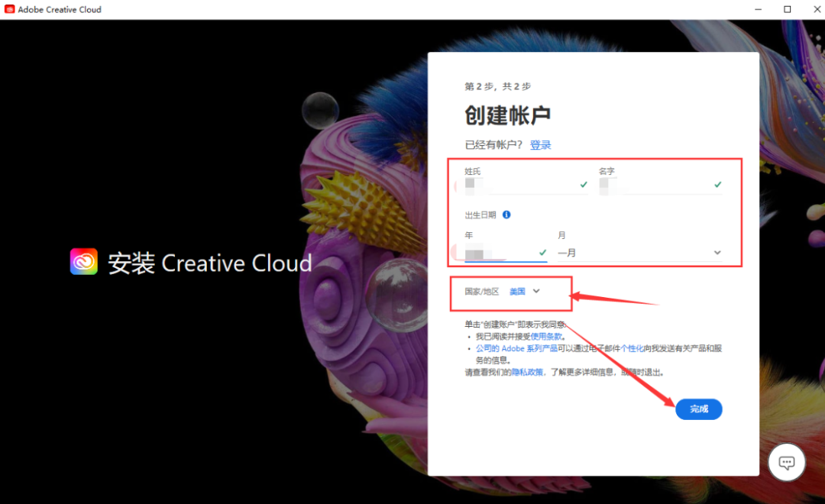Screen dimensions: 825x504
Task: Open the 使用条款 terms link
Action: 546,336
